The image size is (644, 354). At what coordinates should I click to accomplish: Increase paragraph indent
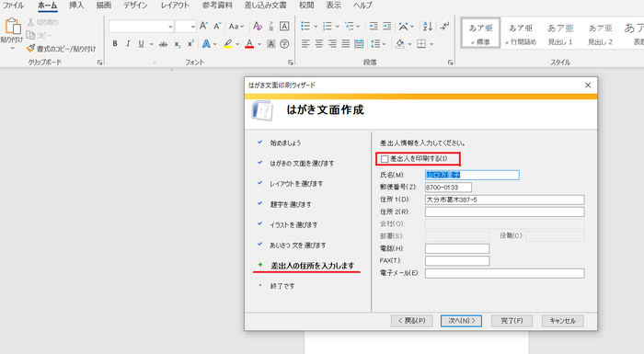387,27
